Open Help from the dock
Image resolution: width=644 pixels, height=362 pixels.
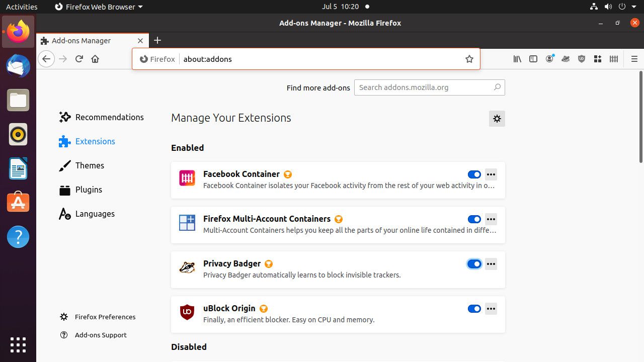[18, 236]
